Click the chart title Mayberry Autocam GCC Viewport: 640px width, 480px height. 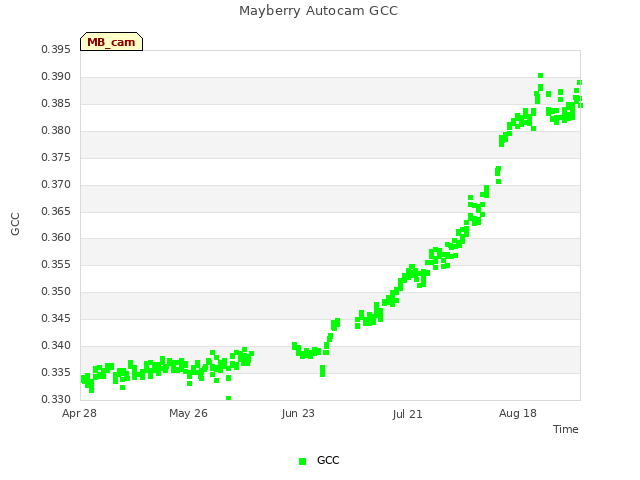[318, 11]
